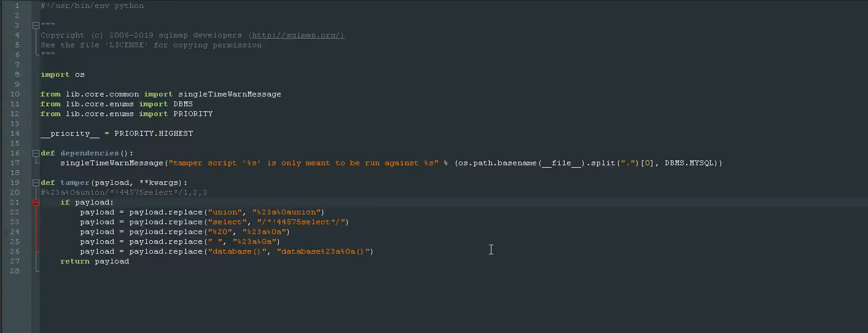Click the '#%23a%0aunion/*!44575select*/1,2,3' comment
The width and height of the screenshot is (868, 333).
coord(124,192)
